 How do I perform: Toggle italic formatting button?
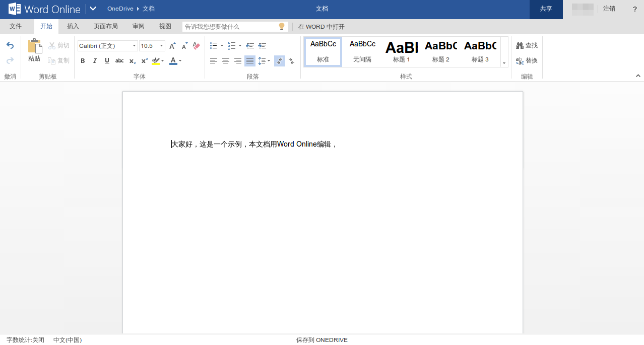tap(95, 61)
